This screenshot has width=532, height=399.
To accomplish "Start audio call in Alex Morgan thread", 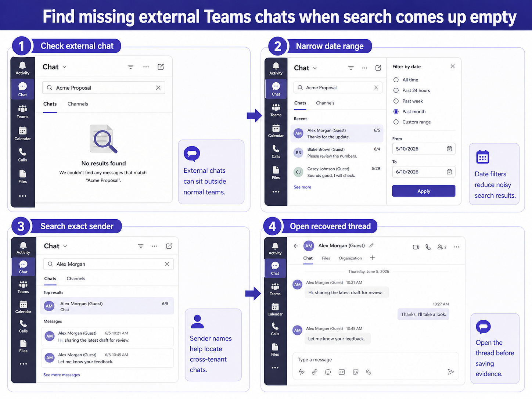I will tap(428, 247).
